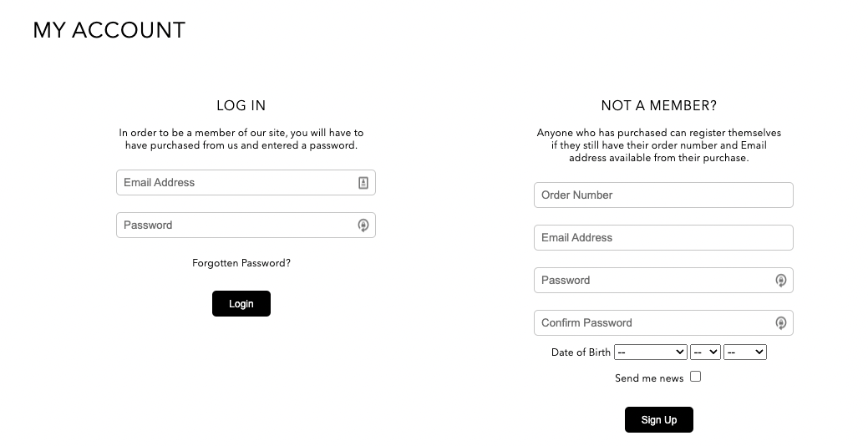This screenshot has width=868, height=446.
Task: Click the LOG IN section heading
Action: coord(241,106)
